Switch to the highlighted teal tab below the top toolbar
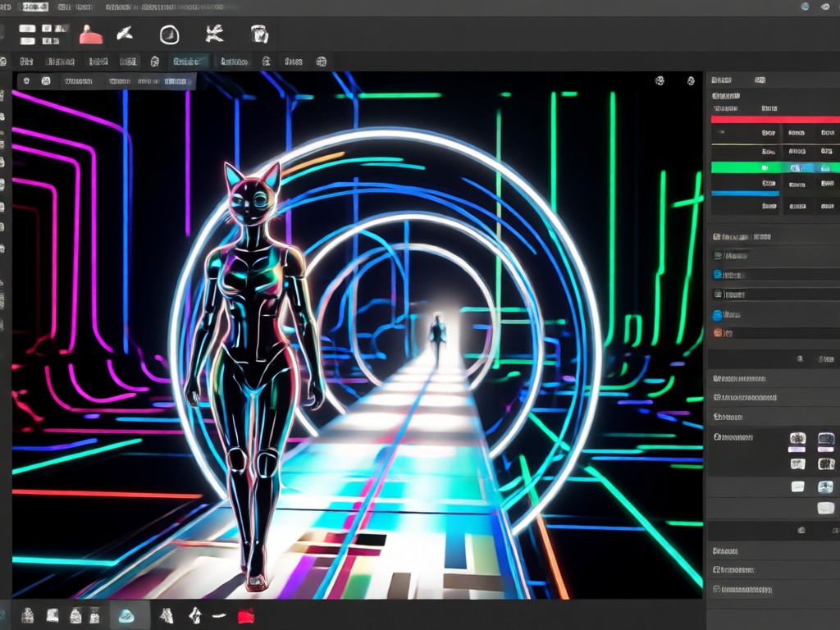Image resolution: width=840 pixels, height=630 pixels. [188, 62]
